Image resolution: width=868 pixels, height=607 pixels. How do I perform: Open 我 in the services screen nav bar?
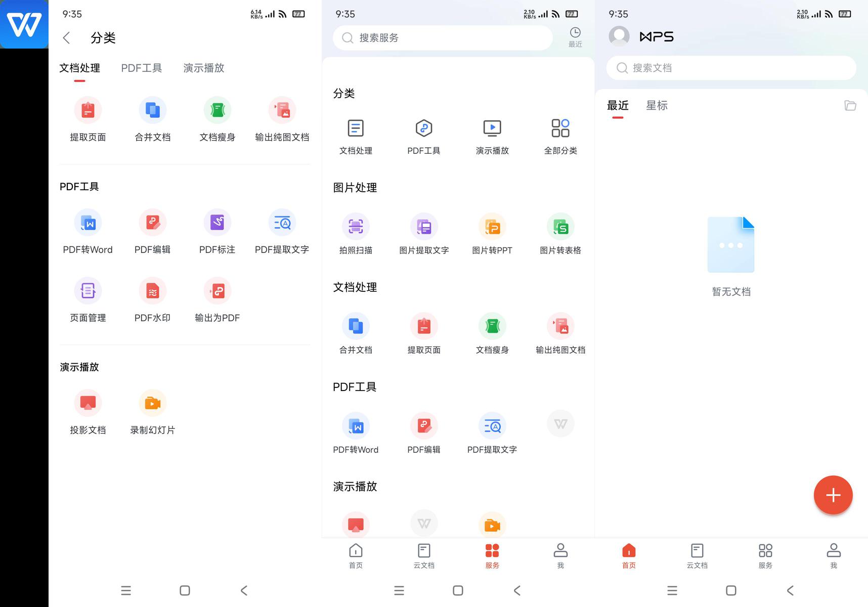point(560,556)
